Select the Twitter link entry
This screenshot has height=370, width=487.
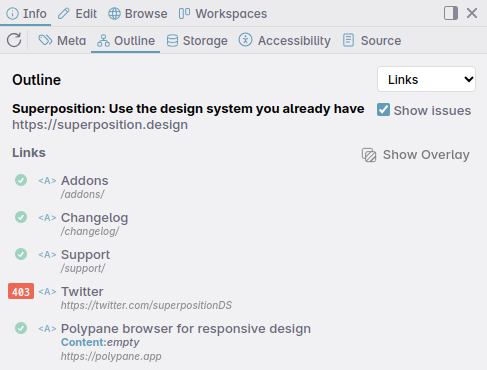point(82,292)
